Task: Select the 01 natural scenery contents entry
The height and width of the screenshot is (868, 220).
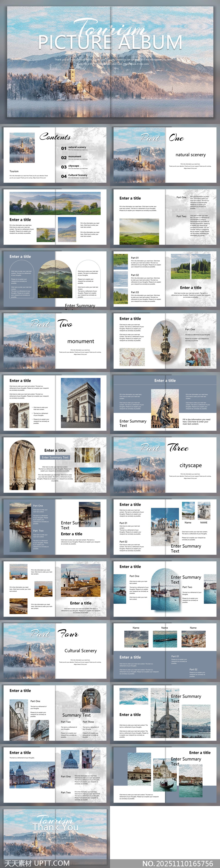Action: click(77, 147)
